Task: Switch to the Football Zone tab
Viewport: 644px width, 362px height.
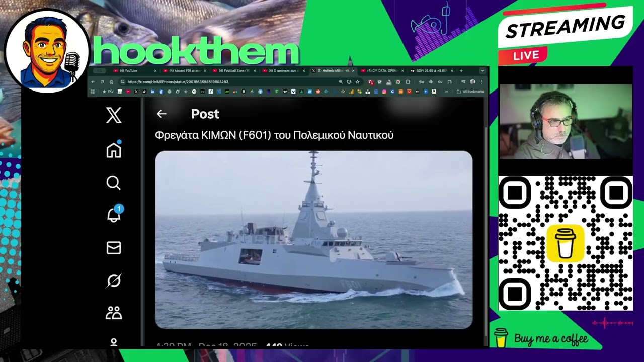Action: point(234,71)
